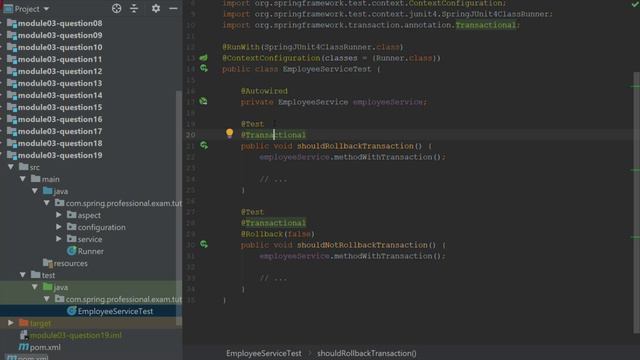Click the run class gutter icon at line 14

(x=204, y=68)
